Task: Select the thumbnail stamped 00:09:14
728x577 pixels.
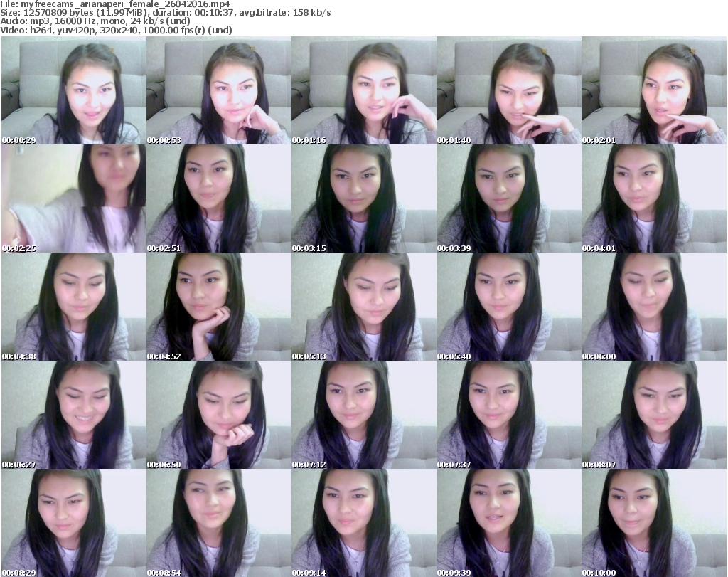Action: pyautogui.click(x=364, y=523)
